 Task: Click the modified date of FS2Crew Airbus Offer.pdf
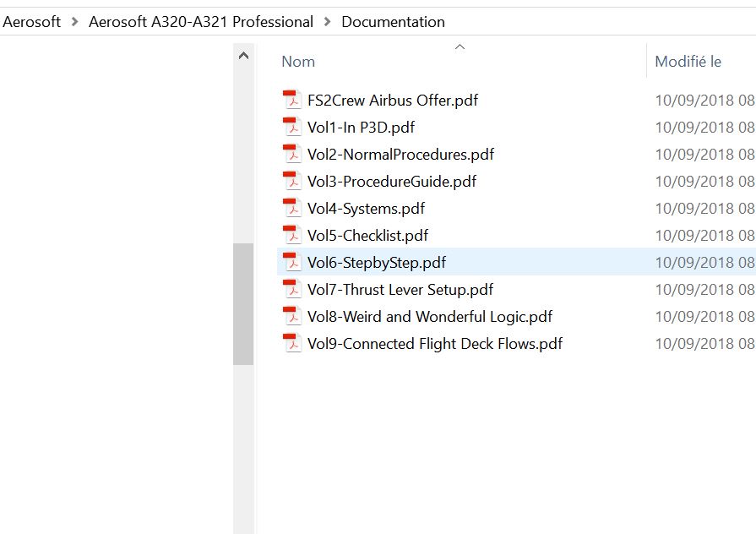704,101
